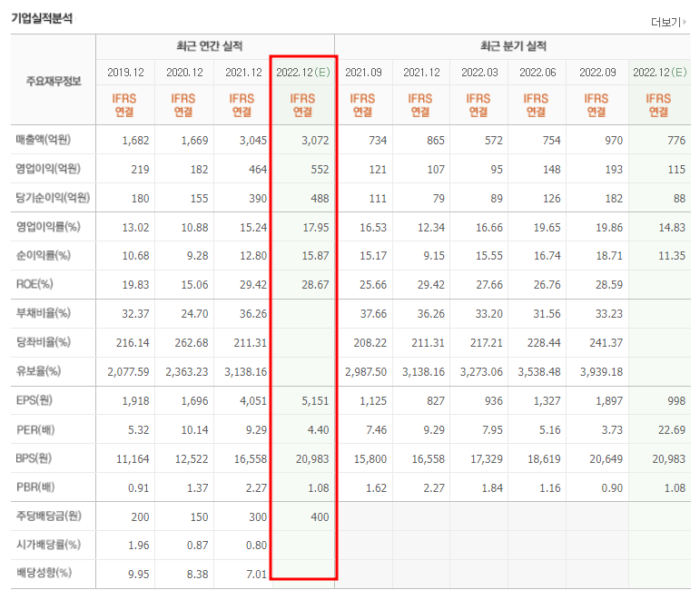The image size is (700, 590).
Task: Select the BPS(원) row label
Action: [34, 458]
